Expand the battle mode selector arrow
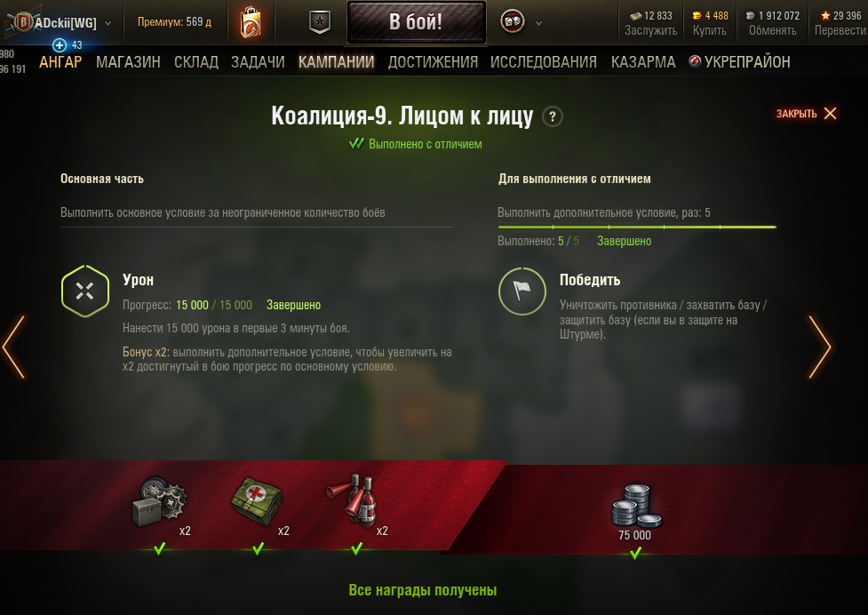 [538, 23]
